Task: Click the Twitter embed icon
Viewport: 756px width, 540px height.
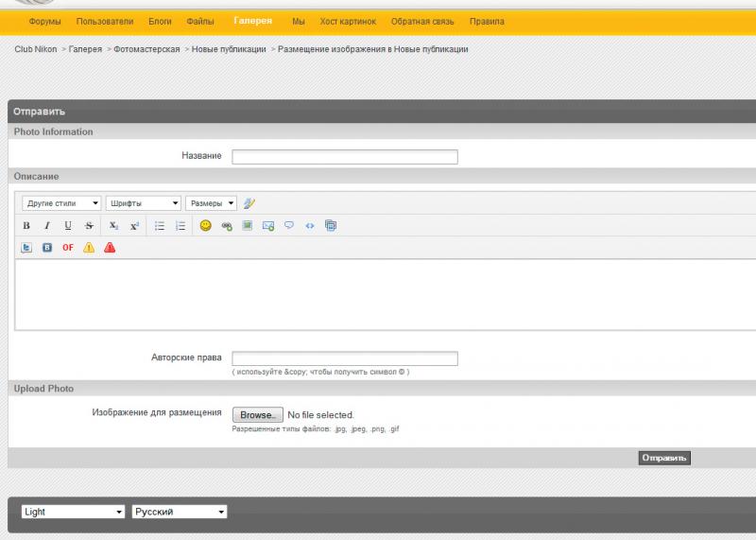Action: 26,248
